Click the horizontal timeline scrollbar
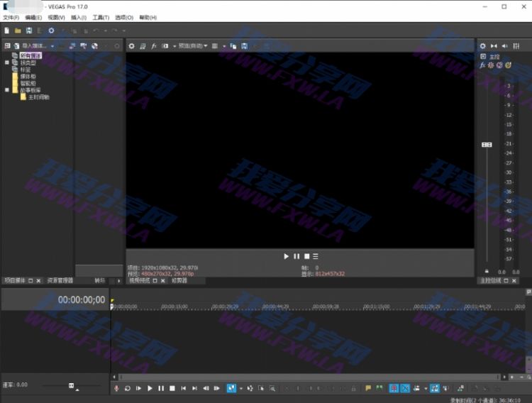This screenshot has width=532, height=403. [x=309, y=377]
